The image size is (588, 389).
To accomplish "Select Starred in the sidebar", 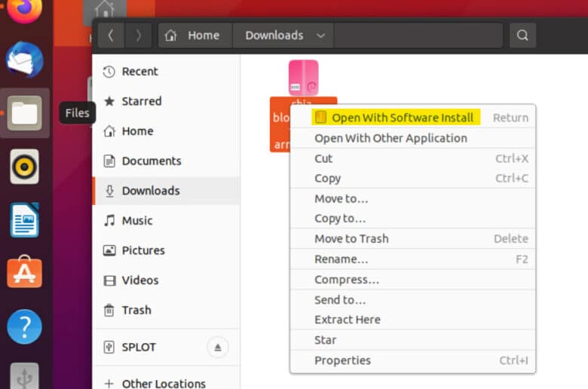I will [166, 101].
